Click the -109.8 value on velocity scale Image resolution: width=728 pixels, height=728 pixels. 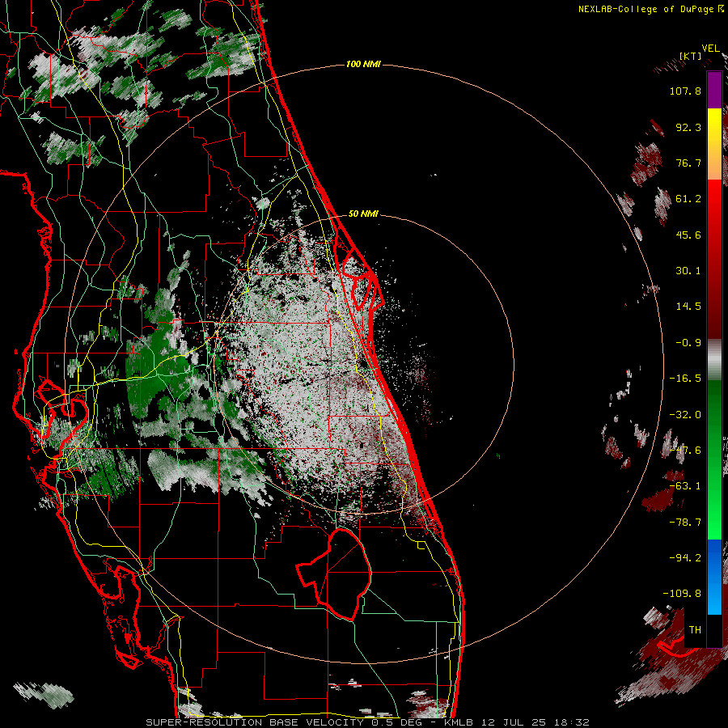point(682,594)
